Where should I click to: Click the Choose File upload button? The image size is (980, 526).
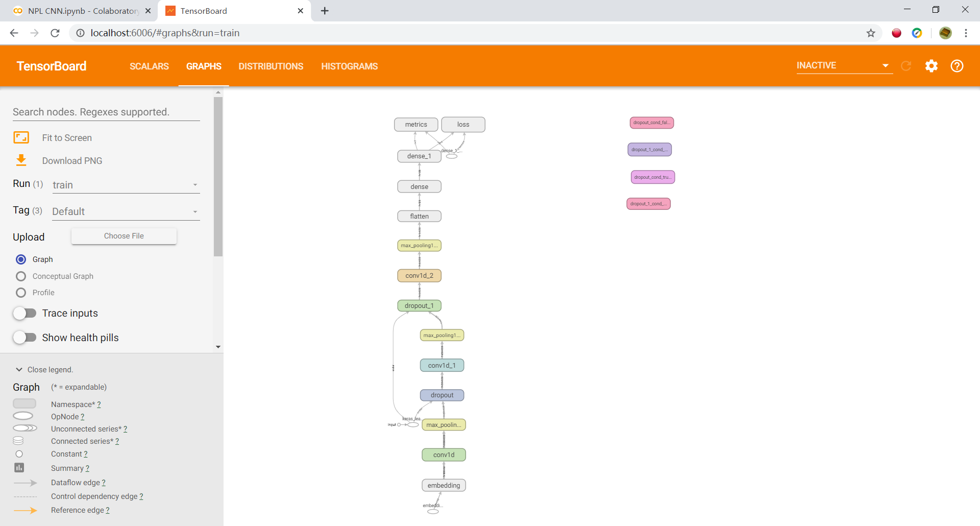point(124,236)
